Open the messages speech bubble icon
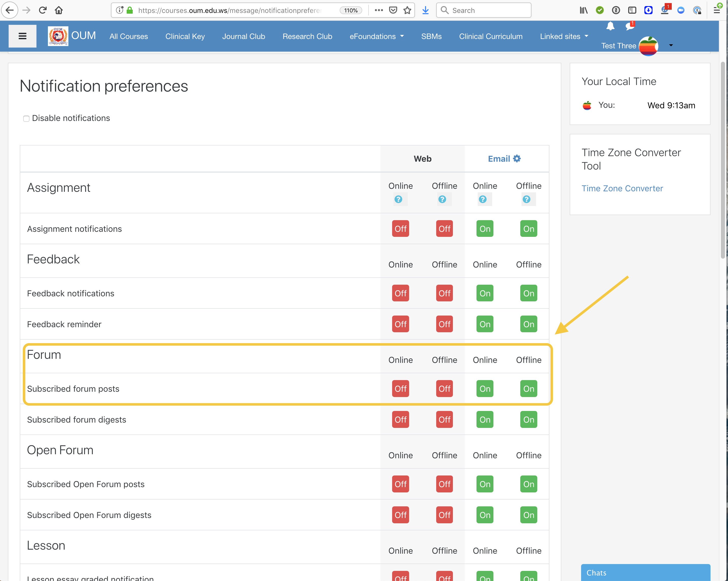The width and height of the screenshot is (728, 581). [629, 26]
